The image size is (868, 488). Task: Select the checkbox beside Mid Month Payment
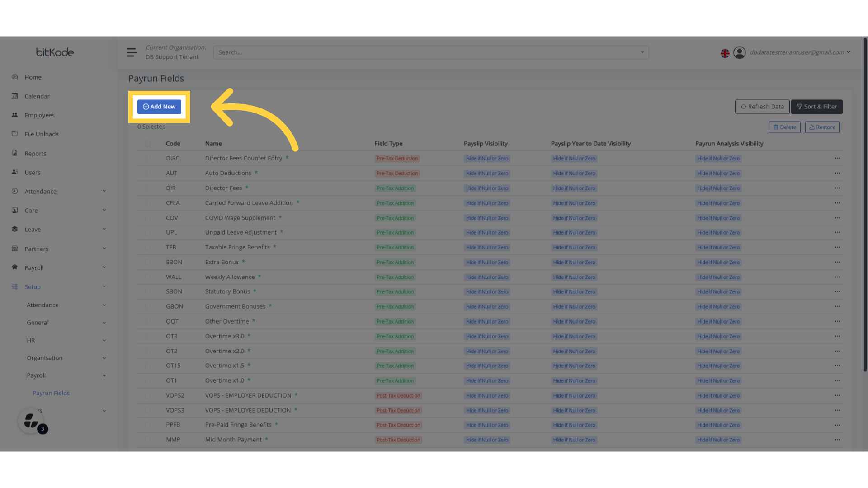coord(147,439)
